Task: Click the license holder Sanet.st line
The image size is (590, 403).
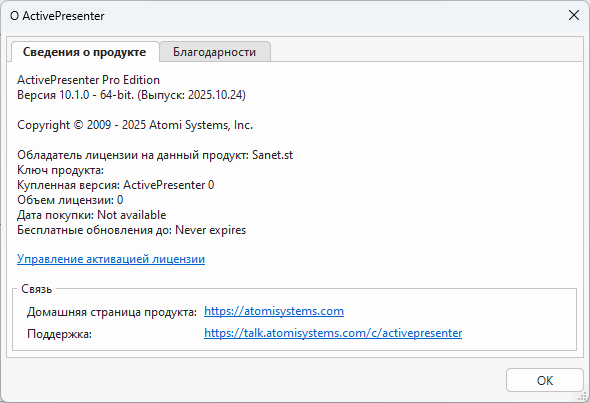Action: (x=155, y=155)
